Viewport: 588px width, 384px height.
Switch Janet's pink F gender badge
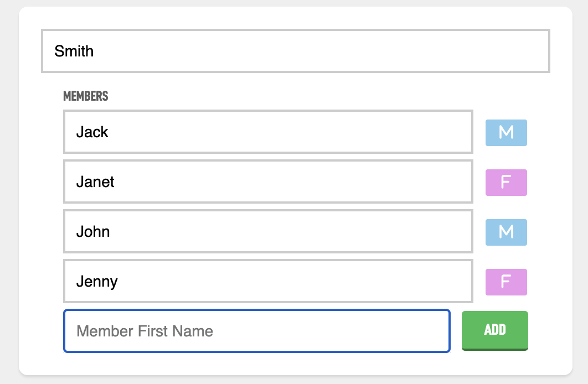506,183
